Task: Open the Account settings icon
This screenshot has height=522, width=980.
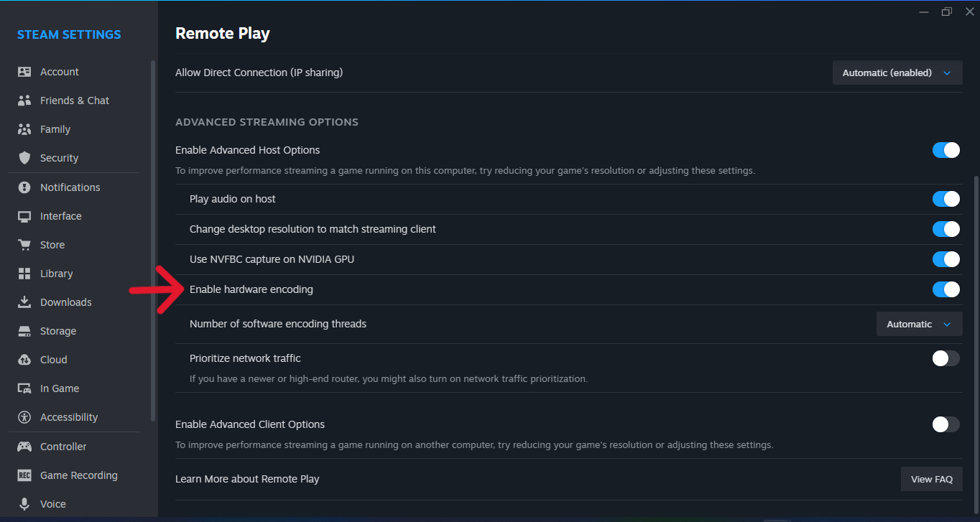Action: pyautogui.click(x=25, y=71)
